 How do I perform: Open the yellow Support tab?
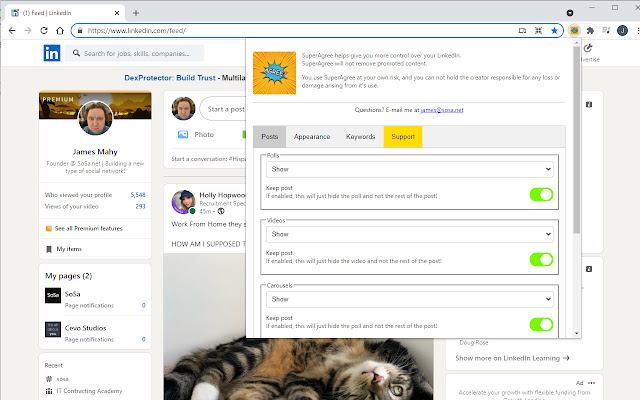[x=403, y=137]
